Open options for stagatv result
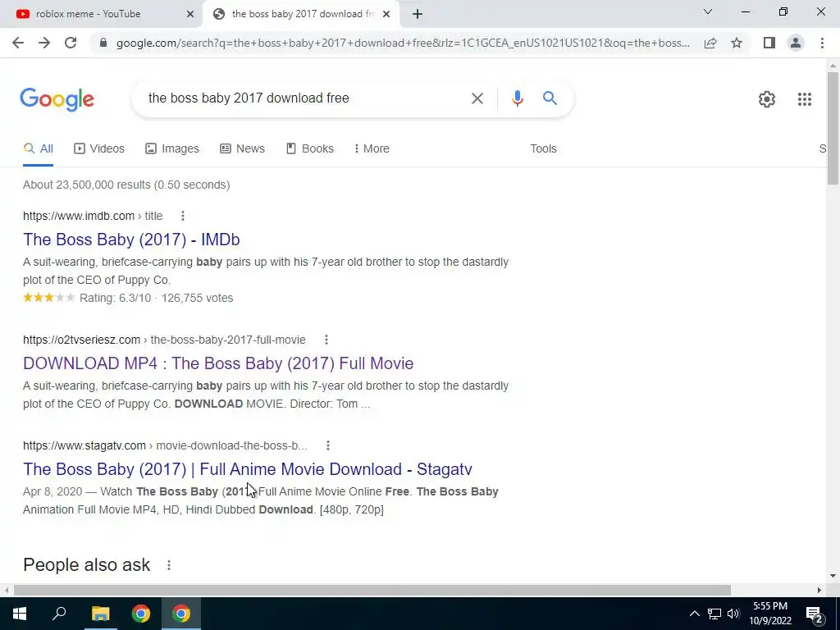 328,445
